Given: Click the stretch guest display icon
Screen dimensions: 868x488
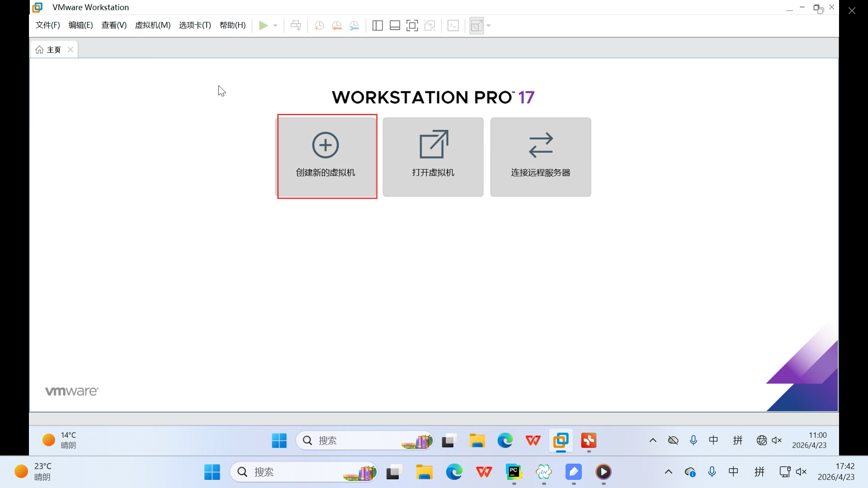Looking at the screenshot, I should click(x=476, y=26).
